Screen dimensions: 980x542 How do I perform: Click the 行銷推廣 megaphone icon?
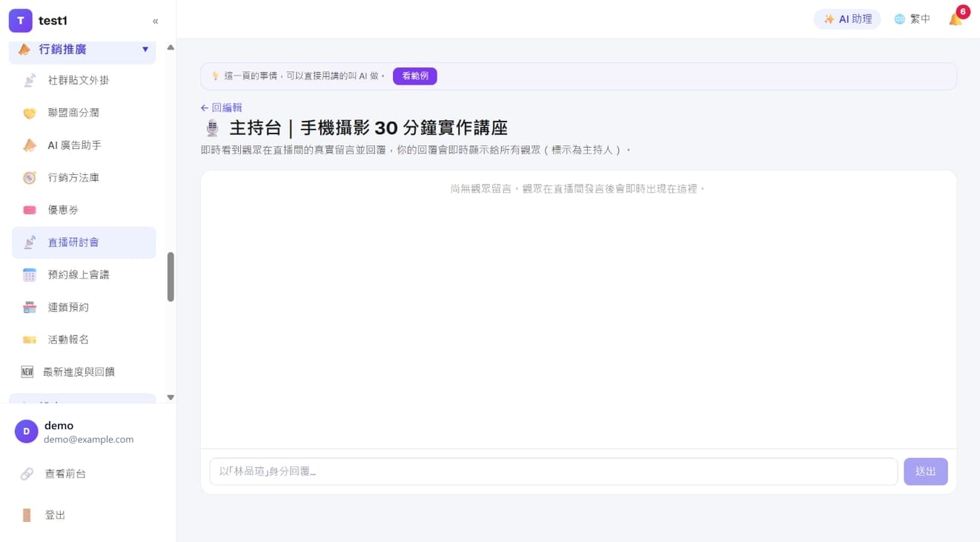coord(24,50)
